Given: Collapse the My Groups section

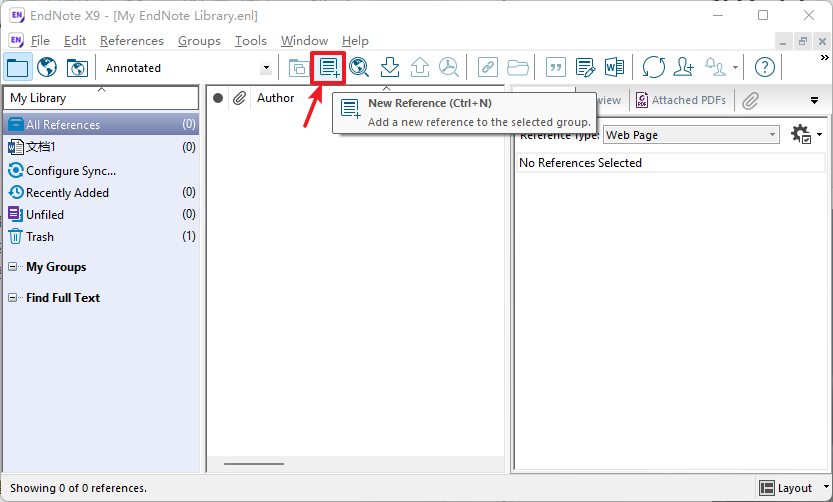Looking at the screenshot, I should (12, 267).
